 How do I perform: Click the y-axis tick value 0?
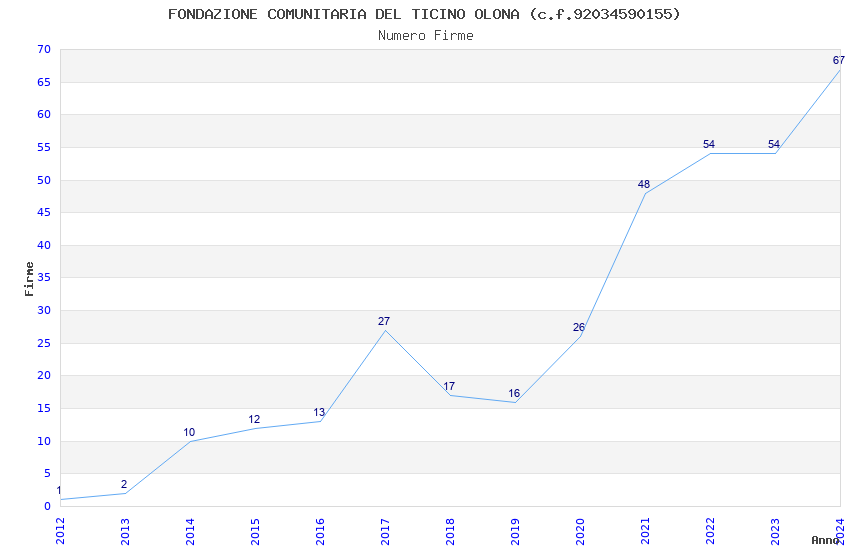click(x=47, y=506)
